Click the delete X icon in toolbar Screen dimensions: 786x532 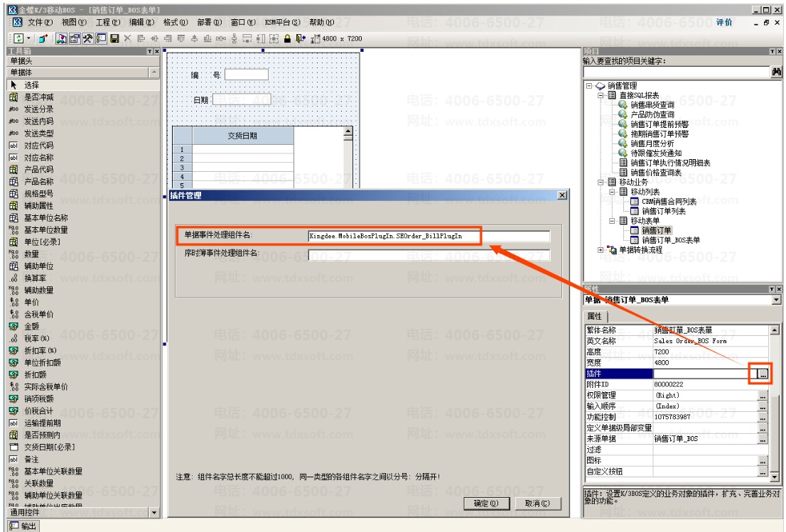pyautogui.click(x=127, y=38)
